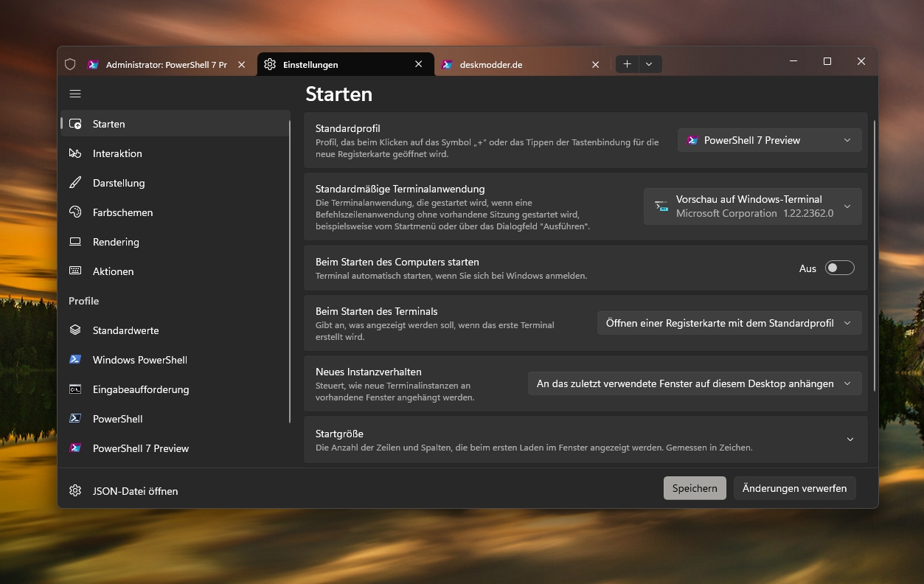Screen dimensions: 924x584
Task: Switch to the Einstellungen tab
Action: (x=345, y=64)
